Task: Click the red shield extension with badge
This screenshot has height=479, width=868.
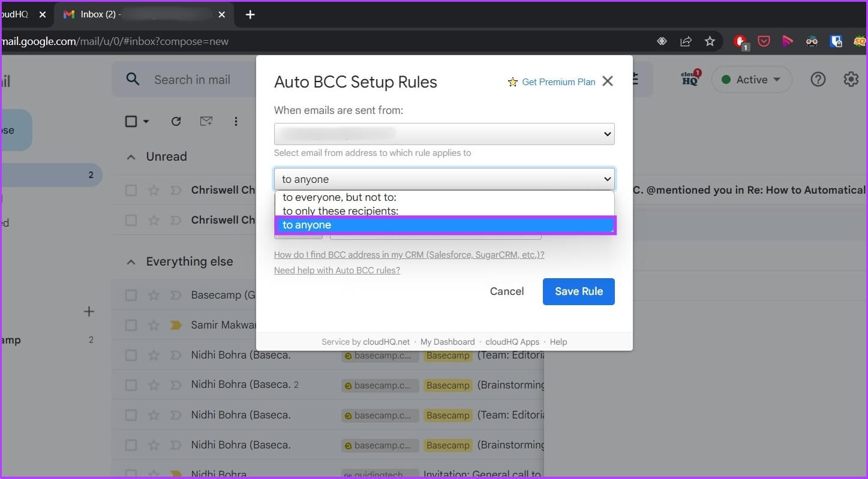Action: [741, 41]
